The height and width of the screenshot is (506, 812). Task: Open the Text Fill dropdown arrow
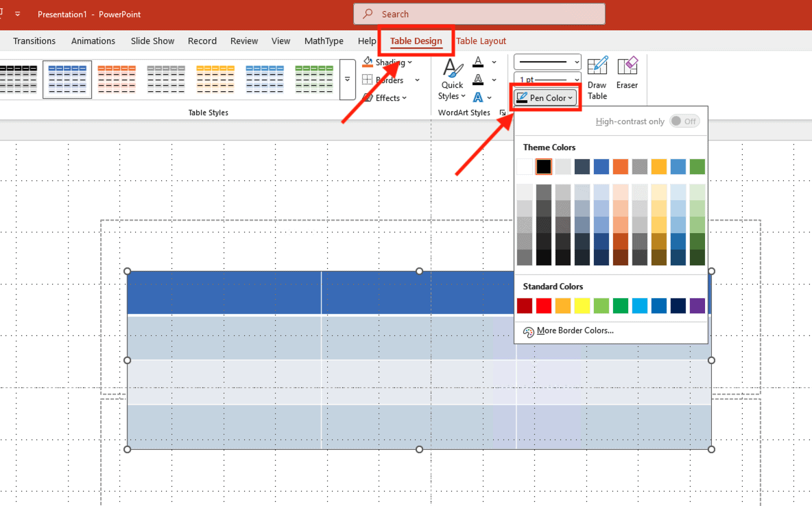[x=494, y=62]
